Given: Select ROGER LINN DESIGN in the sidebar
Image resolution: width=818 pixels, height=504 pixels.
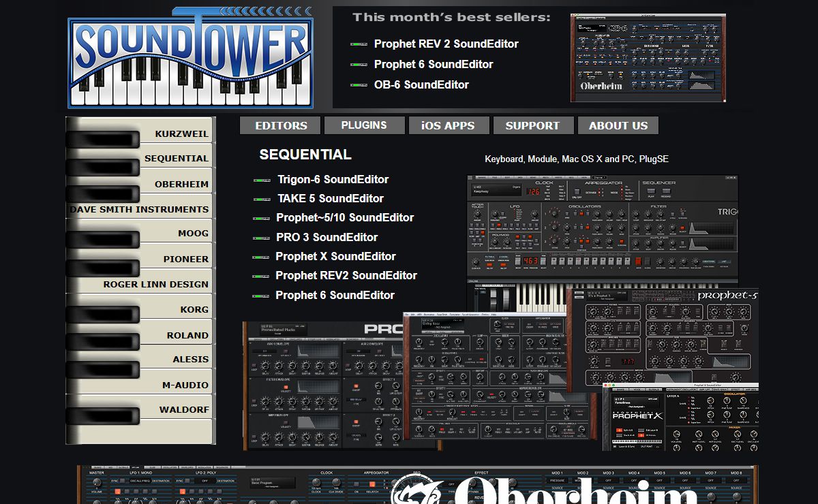Looking at the screenshot, I should [155, 284].
